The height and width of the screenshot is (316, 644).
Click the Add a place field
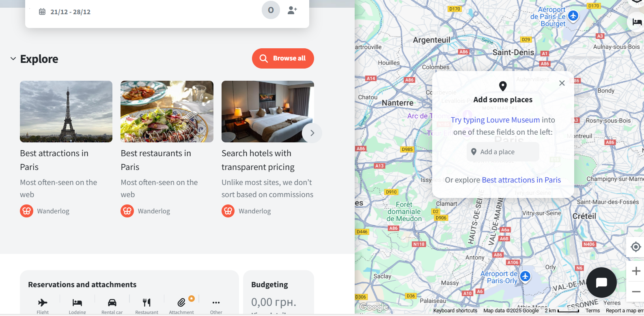(503, 152)
